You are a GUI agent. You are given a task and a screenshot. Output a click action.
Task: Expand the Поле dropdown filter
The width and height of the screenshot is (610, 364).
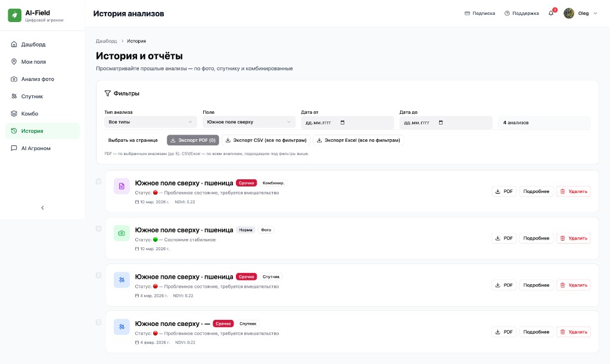pos(248,122)
